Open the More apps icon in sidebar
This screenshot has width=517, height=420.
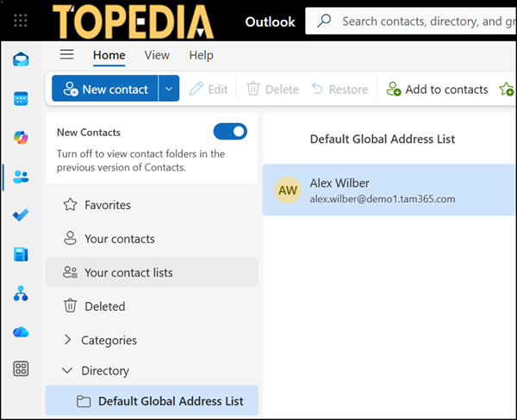pos(21,369)
